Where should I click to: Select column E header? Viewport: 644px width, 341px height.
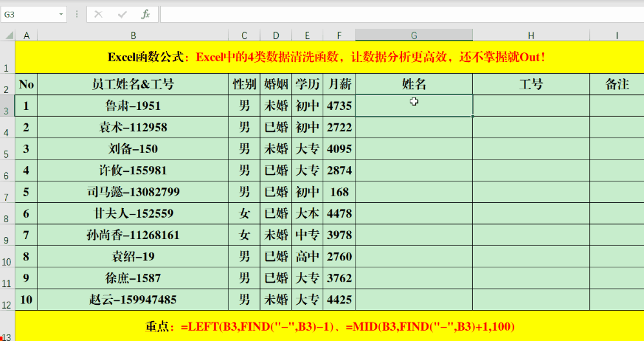[x=307, y=36]
